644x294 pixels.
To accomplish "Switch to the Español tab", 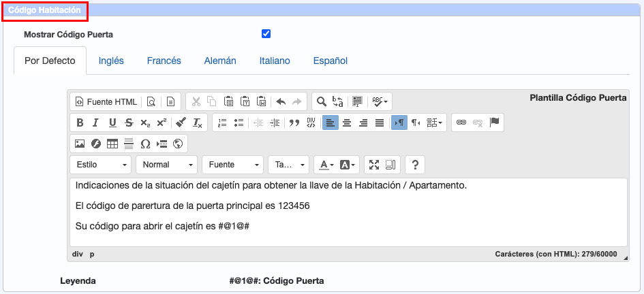I will point(331,61).
